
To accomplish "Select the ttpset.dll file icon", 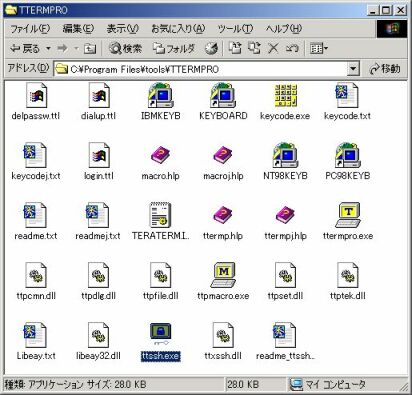I will pos(286,275).
